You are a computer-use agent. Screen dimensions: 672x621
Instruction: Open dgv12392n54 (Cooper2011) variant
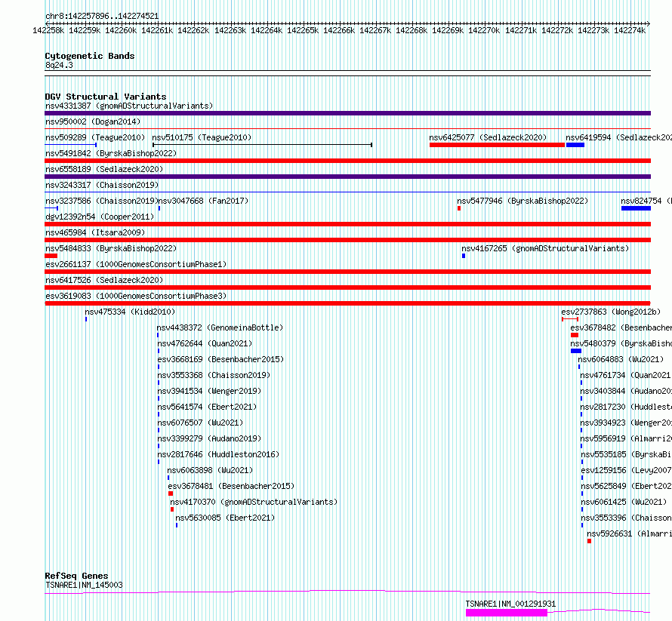(x=100, y=217)
